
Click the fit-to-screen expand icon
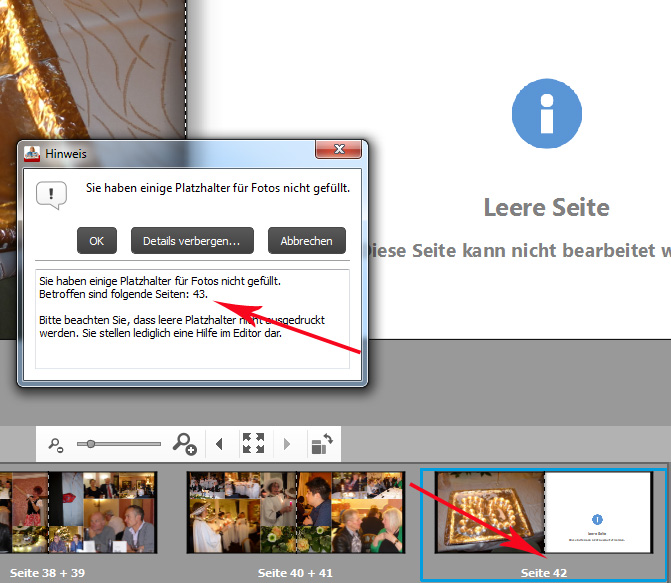point(253,443)
